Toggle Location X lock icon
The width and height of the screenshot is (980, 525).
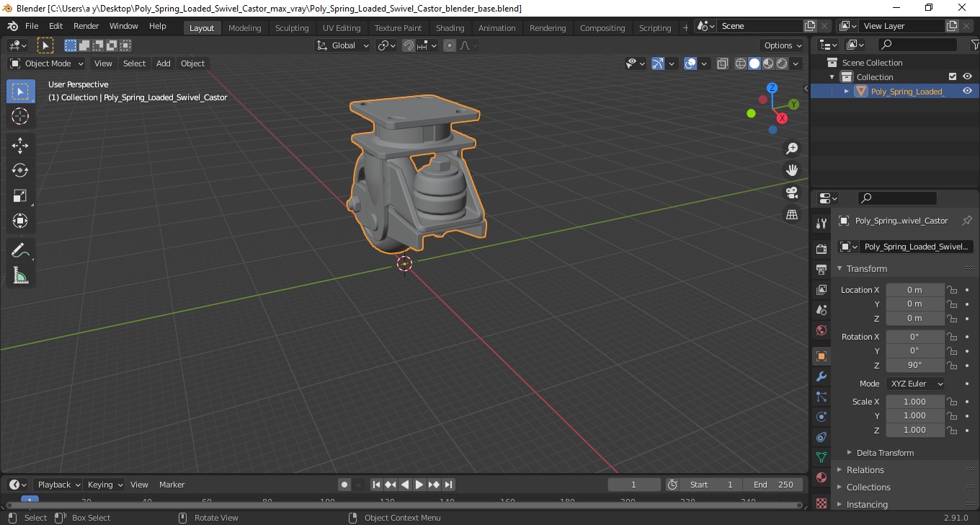[x=952, y=290]
